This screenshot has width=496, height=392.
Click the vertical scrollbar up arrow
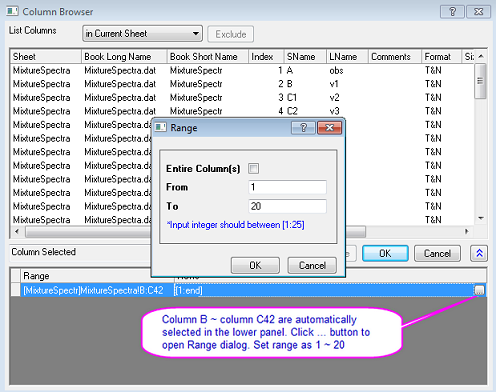[480, 56]
